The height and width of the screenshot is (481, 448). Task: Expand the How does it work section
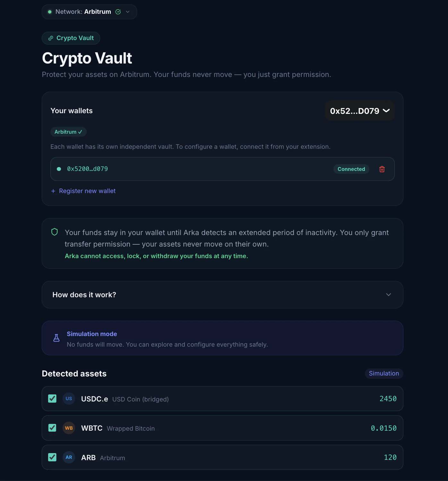222,295
